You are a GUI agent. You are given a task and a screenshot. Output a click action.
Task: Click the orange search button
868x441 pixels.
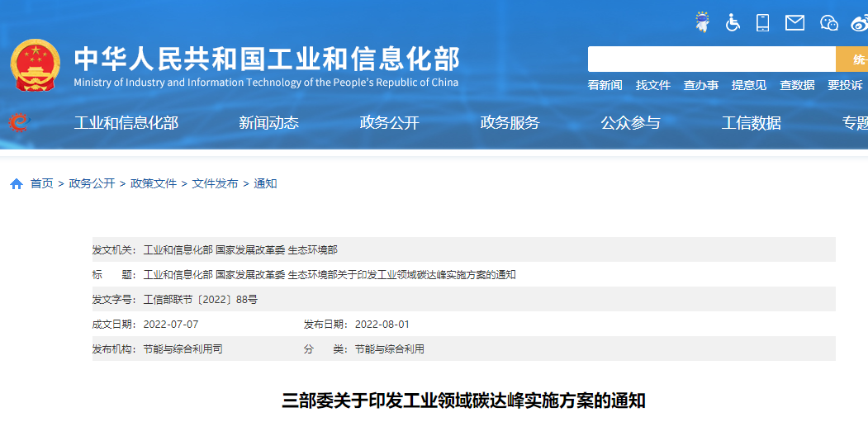click(x=852, y=59)
